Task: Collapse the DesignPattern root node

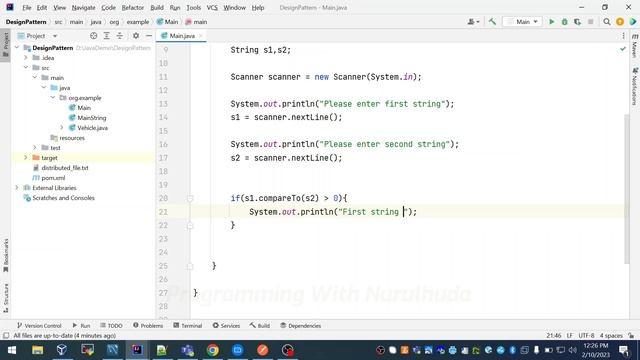Action: point(17,48)
